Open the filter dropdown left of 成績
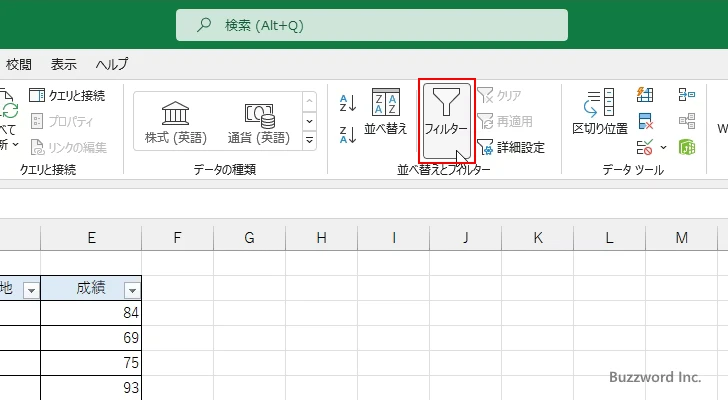 [x=32, y=290]
